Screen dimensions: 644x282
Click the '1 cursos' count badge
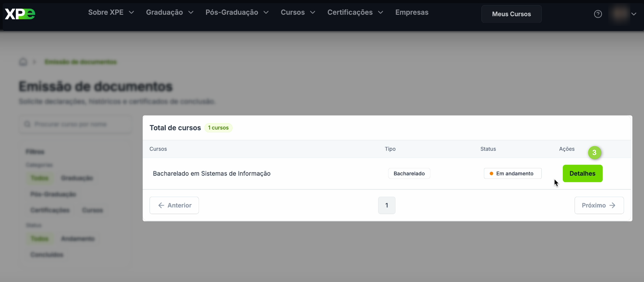pos(218,128)
